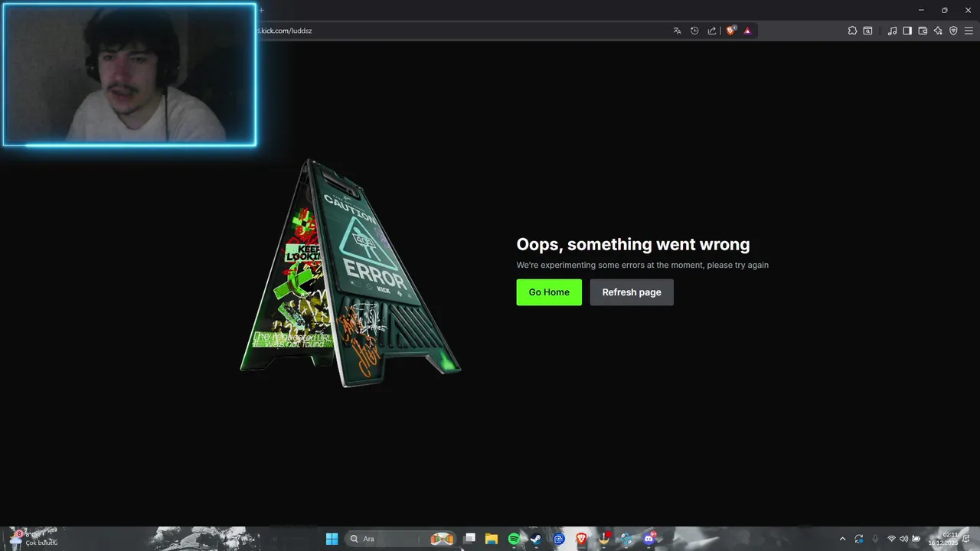Open the browser hamburger main menu
Screen dimensions: 980x551
(969, 31)
